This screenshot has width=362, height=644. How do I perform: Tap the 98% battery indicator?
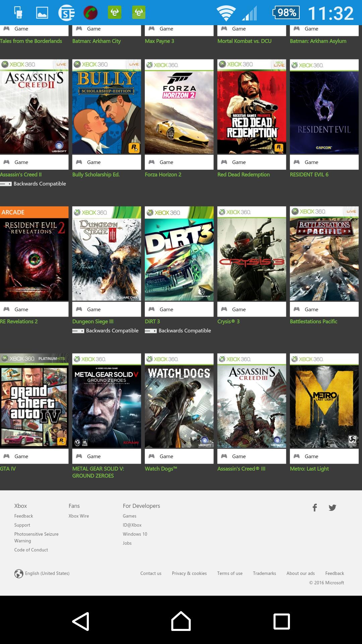point(286,13)
